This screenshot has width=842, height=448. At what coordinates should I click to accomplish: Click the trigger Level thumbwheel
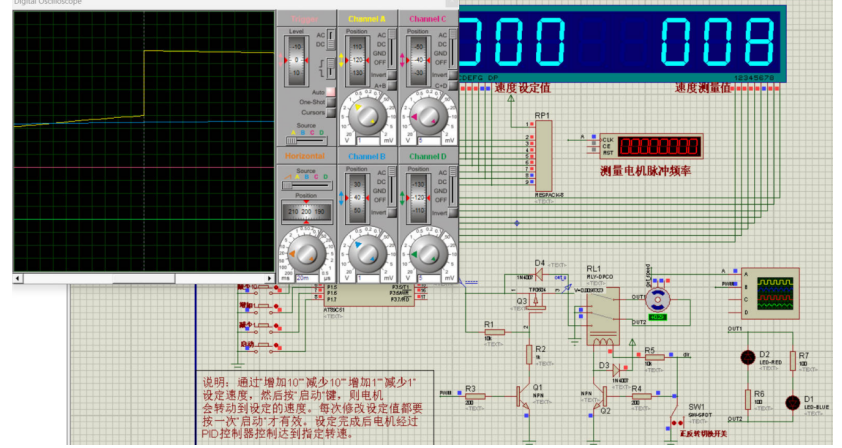[x=296, y=60]
